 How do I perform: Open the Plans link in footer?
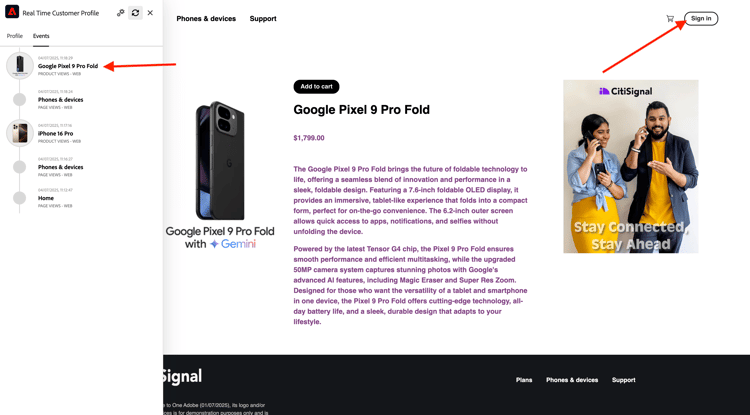(524, 380)
